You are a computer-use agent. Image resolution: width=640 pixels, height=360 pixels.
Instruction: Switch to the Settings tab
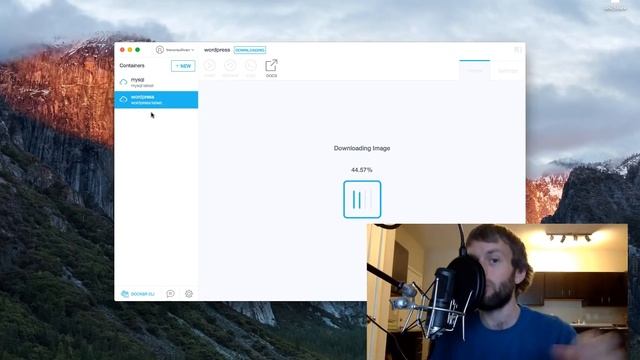coord(508,71)
